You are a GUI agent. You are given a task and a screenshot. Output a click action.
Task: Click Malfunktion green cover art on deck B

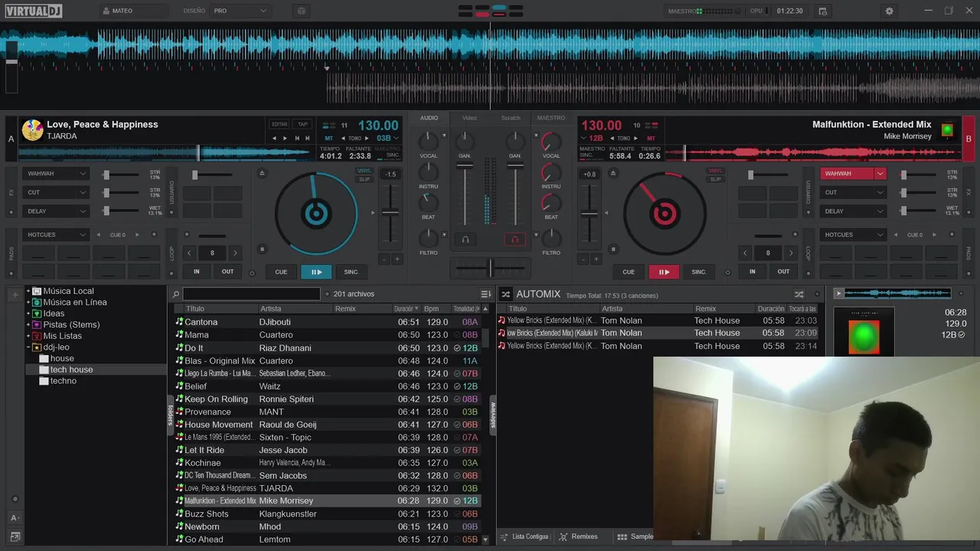(x=947, y=130)
